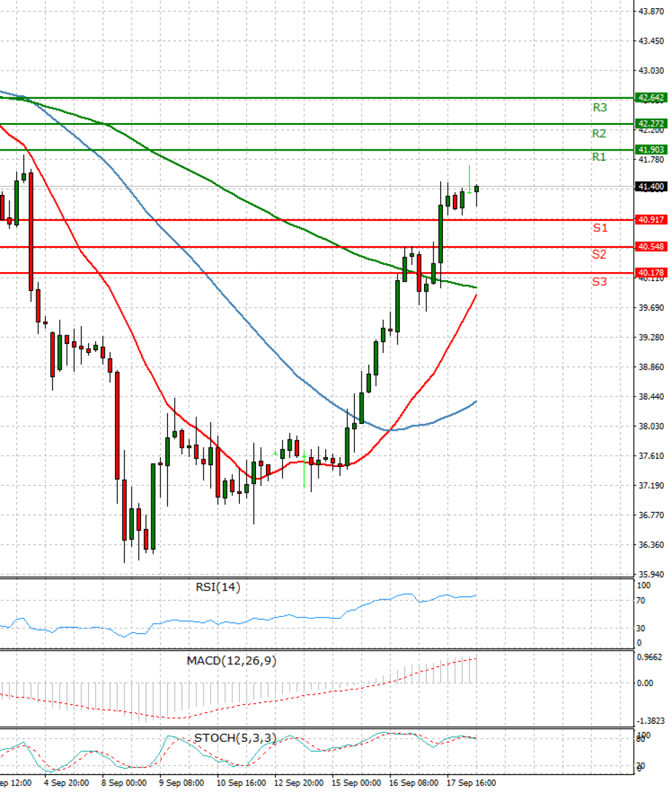Click the 39.280 price axis value
The image size is (672, 793).
[x=651, y=337]
